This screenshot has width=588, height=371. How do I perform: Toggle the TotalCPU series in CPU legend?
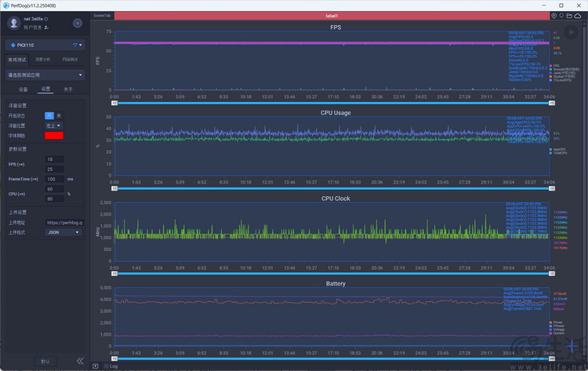(x=558, y=153)
